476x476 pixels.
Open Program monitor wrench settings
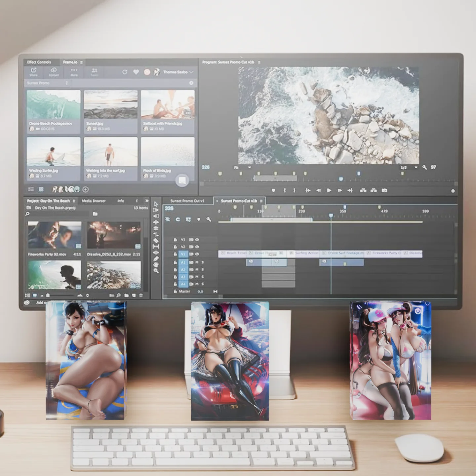tap(425, 167)
